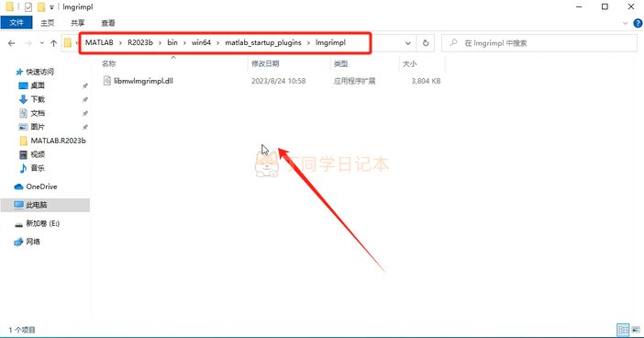Sort by the 类型 column header

click(341, 63)
